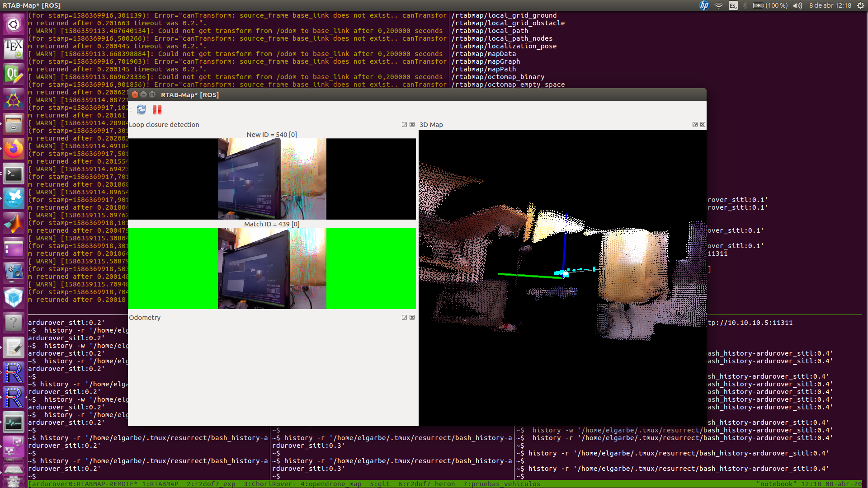Open Qt Creator from the dock
The width and height of the screenshot is (868, 488).
coord(14,74)
